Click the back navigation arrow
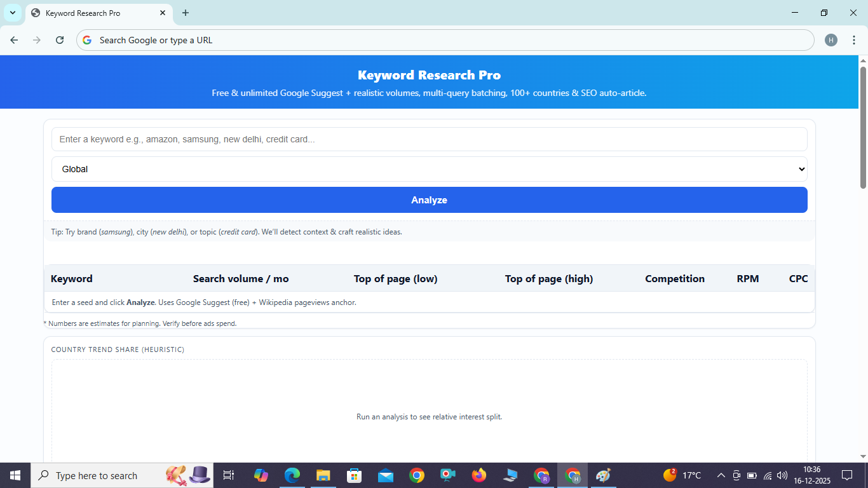Image resolution: width=868 pixels, height=488 pixels. 13,39
